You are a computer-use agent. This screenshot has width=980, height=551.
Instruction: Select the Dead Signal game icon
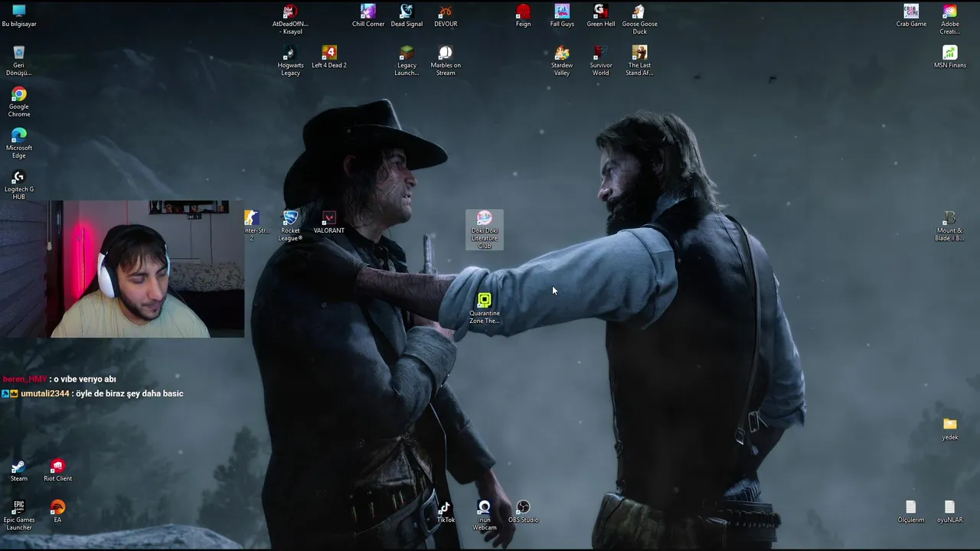407,16
